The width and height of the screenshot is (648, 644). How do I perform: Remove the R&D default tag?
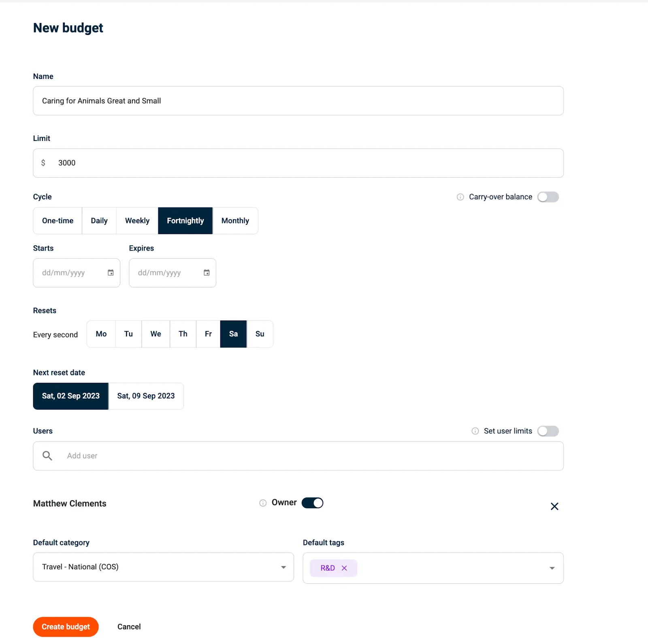344,568
